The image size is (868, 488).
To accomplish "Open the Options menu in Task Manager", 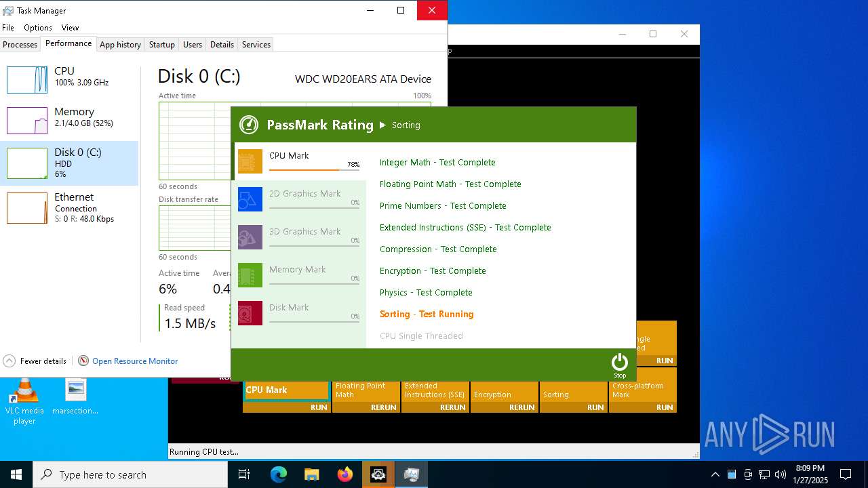I will (x=38, y=28).
